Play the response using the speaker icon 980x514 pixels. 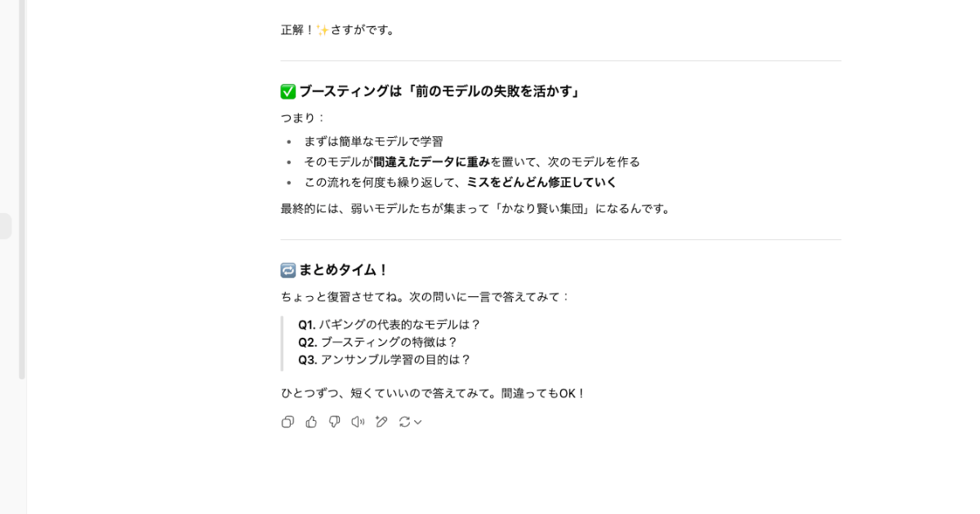click(x=358, y=422)
